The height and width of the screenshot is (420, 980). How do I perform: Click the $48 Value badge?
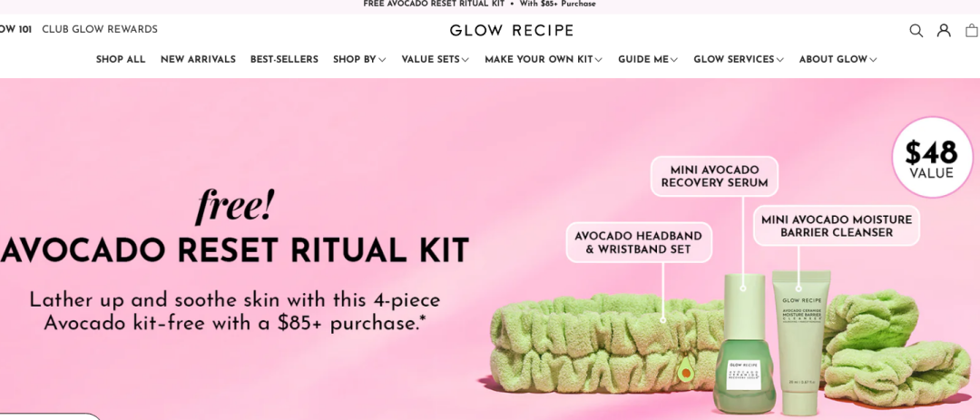(x=932, y=157)
